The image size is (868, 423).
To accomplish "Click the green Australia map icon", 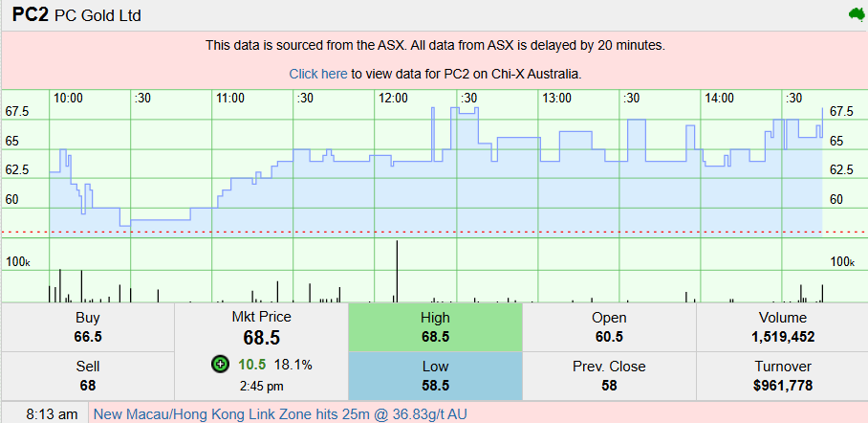I will coord(856,14).
